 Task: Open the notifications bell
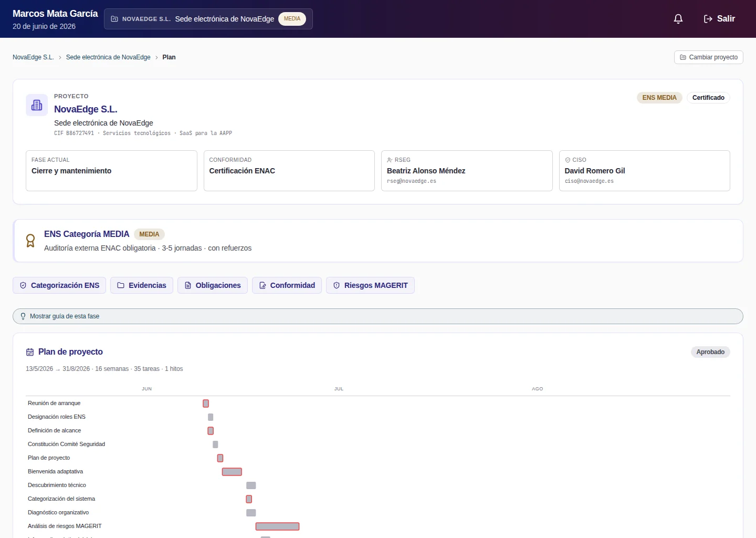click(678, 19)
